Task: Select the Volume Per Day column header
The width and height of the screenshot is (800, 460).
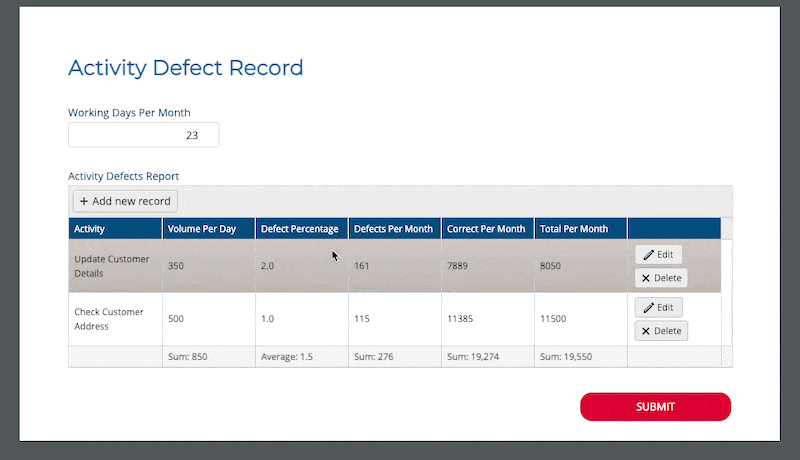Action: point(207,229)
